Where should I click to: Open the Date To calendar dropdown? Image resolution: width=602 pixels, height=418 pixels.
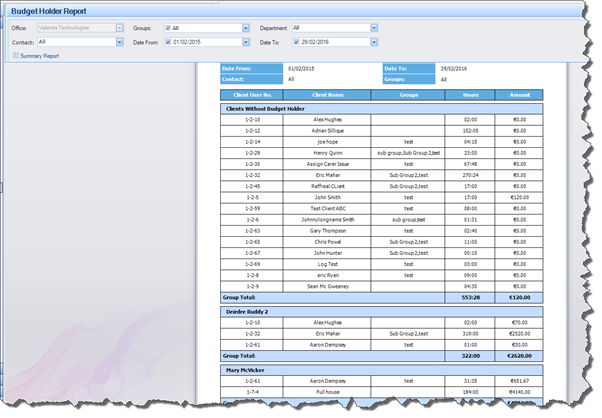coord(374,42)
